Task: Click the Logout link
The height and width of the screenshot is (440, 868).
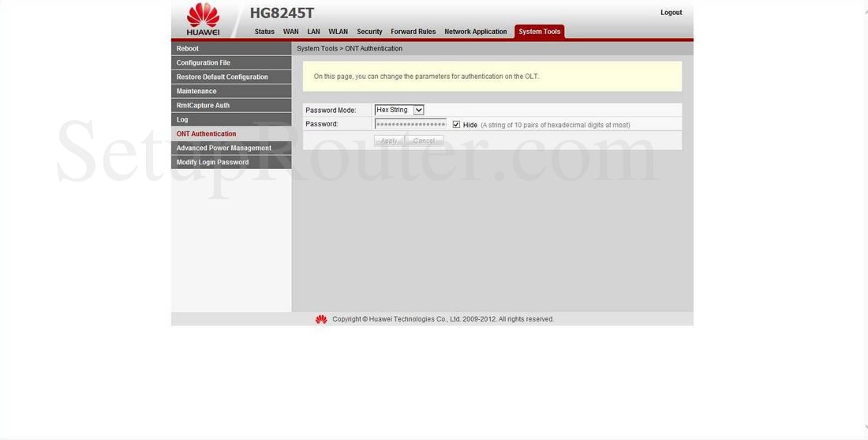Action: (671, 13)
